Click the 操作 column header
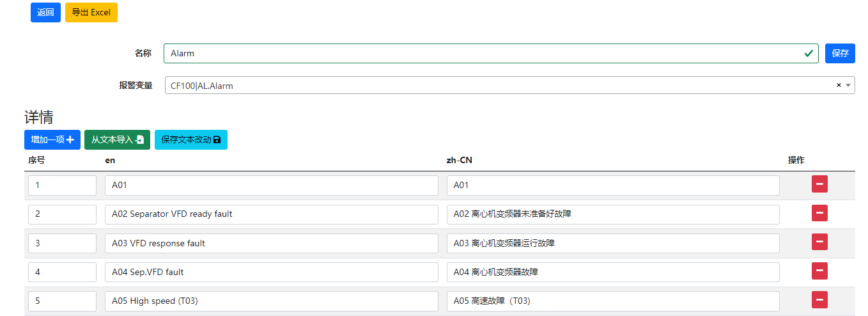This screenshot has width=868, height=316. (x=796, y=161)
